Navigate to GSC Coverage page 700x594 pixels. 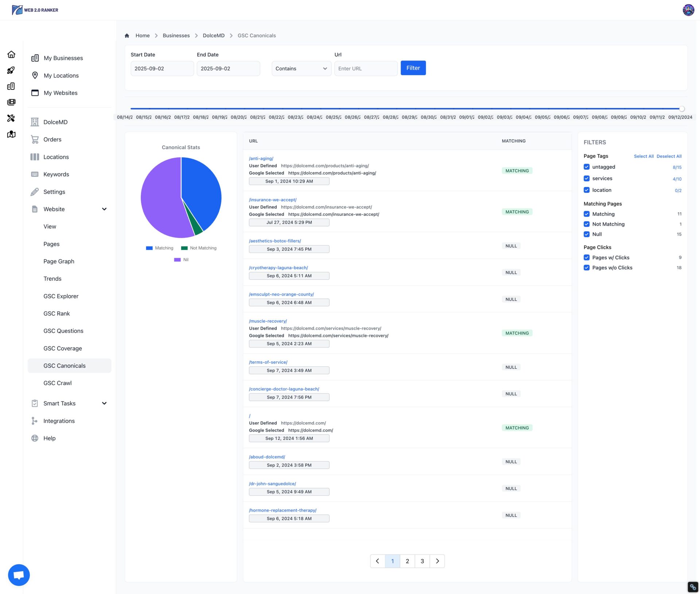pos(63,349)
